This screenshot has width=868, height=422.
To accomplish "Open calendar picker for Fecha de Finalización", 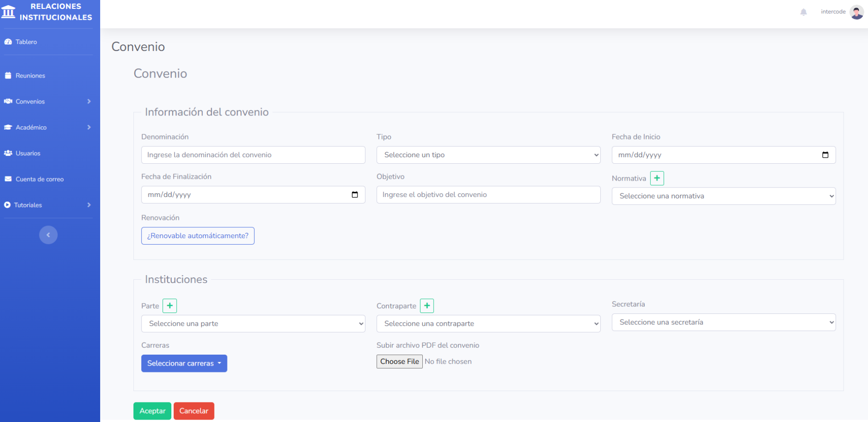I will [355, 195].
